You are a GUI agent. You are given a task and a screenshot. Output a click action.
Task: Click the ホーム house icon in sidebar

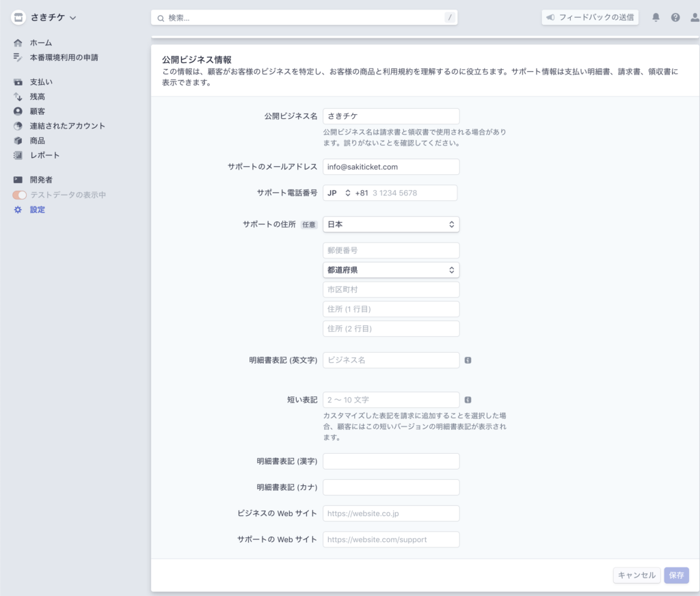click(x=18, y=43)
